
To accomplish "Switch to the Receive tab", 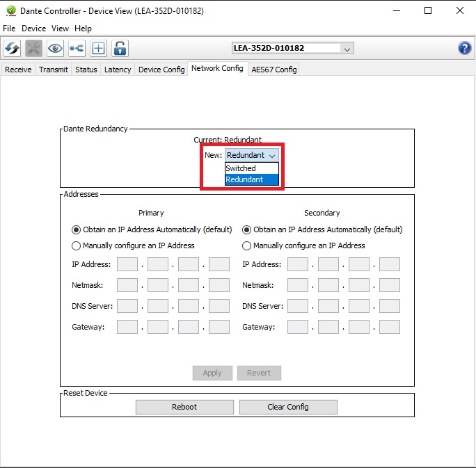I will [18, 70].
